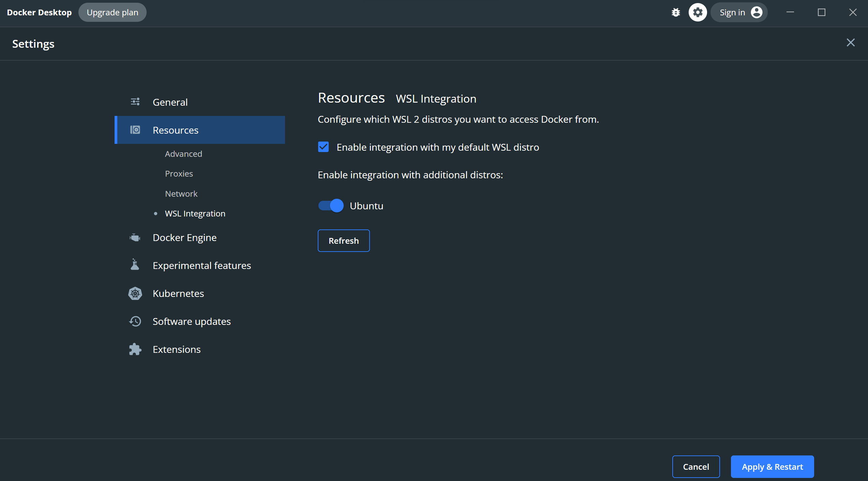
Task: Cancel pending settings changes
Action: tap(696, 466)
